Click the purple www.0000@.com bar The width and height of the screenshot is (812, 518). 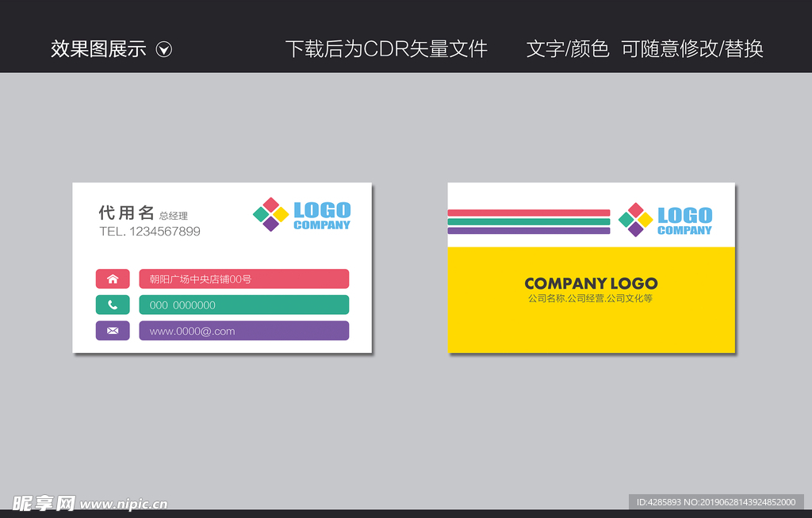[243, 331]
